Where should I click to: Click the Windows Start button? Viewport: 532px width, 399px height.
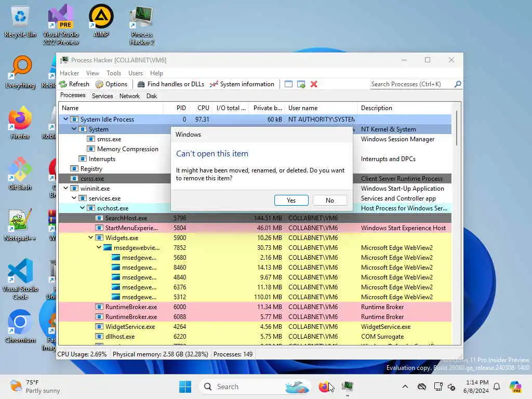click(185, 387)
